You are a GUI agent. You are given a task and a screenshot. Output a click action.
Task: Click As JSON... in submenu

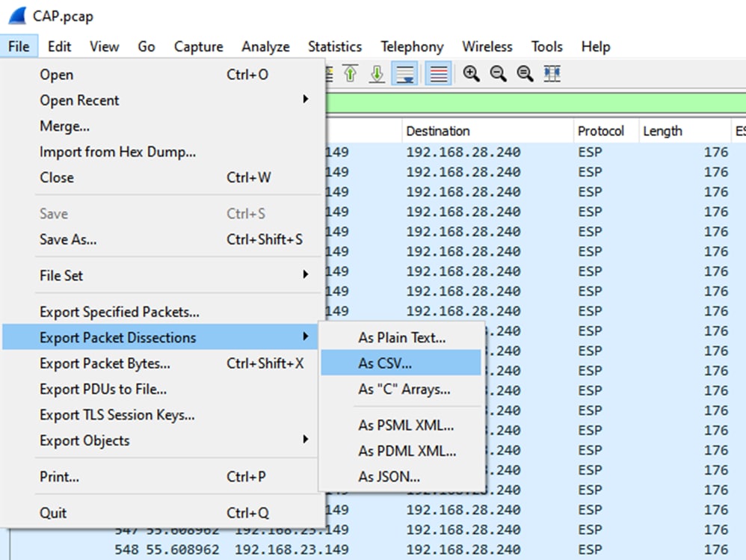point(389,476)
